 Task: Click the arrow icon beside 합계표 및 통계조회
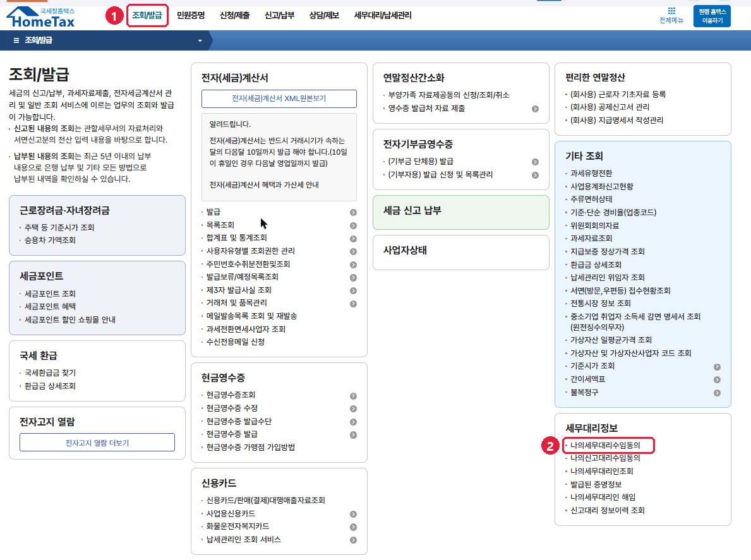coord(353,239)
